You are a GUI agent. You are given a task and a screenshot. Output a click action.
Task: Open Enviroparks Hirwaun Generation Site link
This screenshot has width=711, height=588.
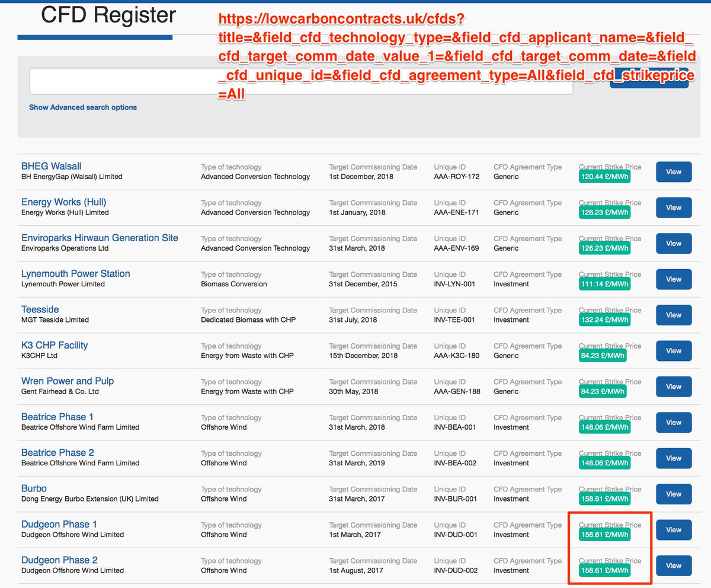click(100, 238)
